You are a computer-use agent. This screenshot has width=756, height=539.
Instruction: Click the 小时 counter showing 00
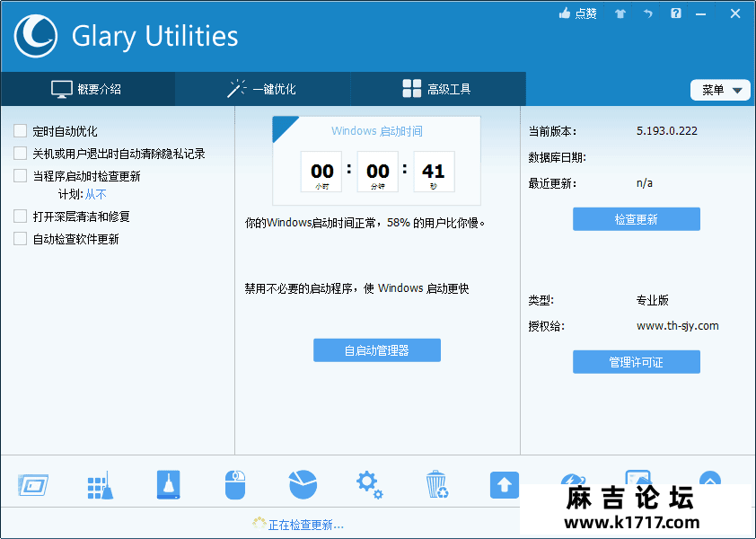(x=321, y=172)
